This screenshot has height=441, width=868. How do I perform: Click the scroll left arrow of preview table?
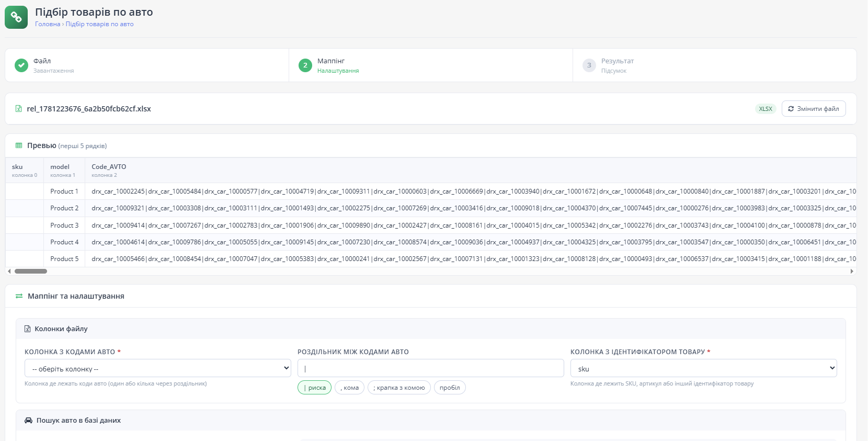coord(9,271)
